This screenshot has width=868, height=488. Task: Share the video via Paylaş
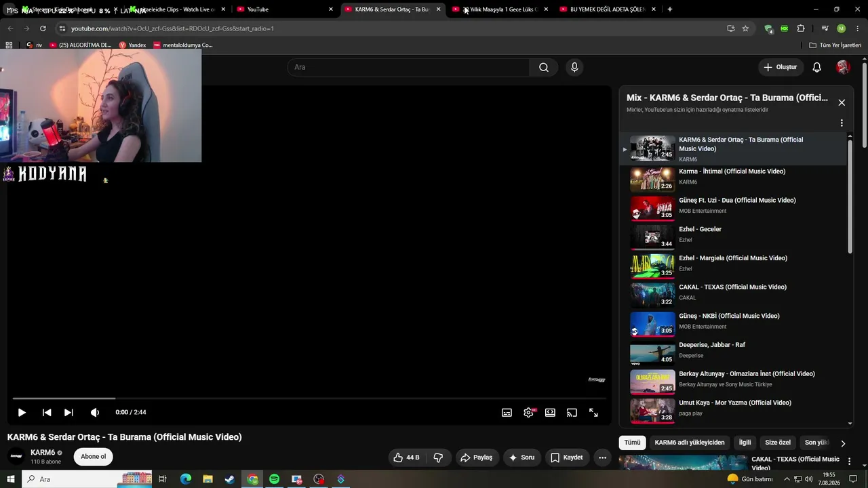click(477, 457)
